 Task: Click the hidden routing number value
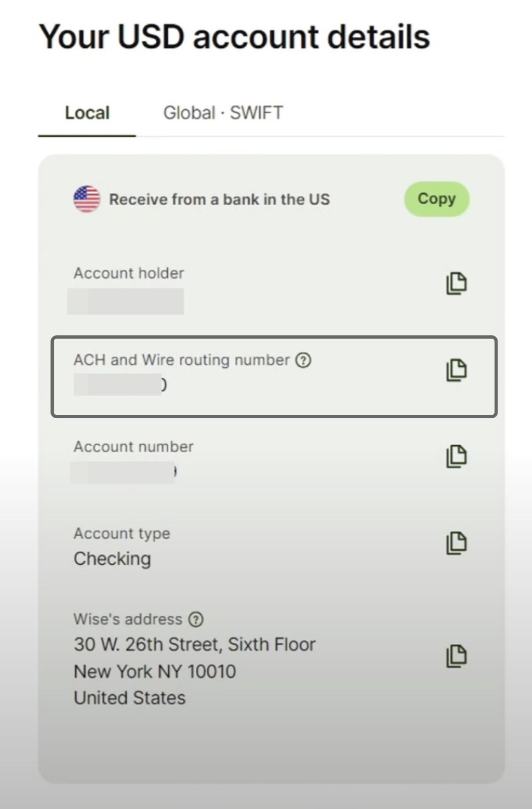click(x=120, y=385)
